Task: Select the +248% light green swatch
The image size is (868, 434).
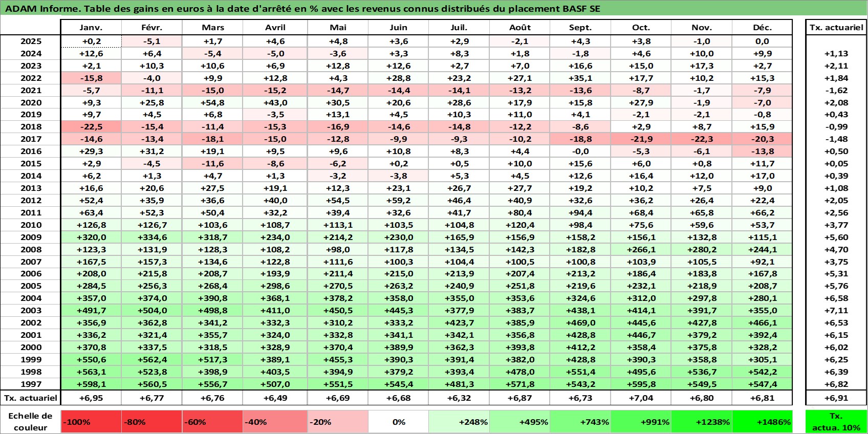Action: pyautogui.click(x=459, y=422)
